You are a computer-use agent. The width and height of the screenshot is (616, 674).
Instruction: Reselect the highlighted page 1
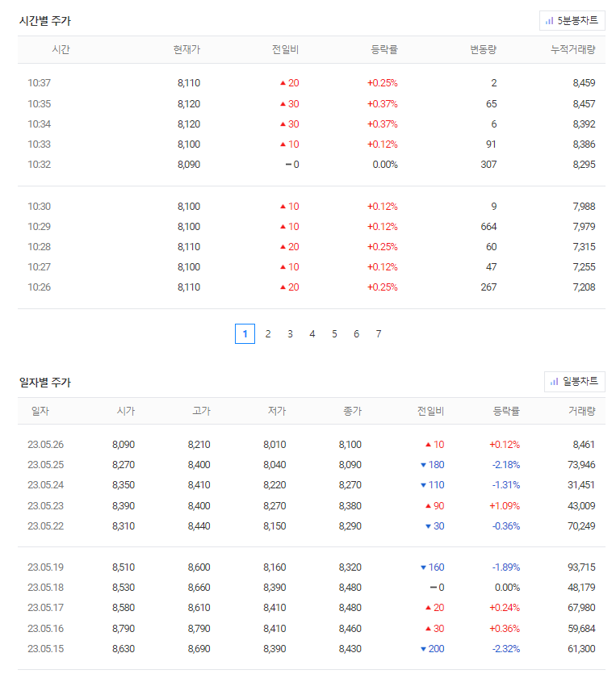pos(245,333)
